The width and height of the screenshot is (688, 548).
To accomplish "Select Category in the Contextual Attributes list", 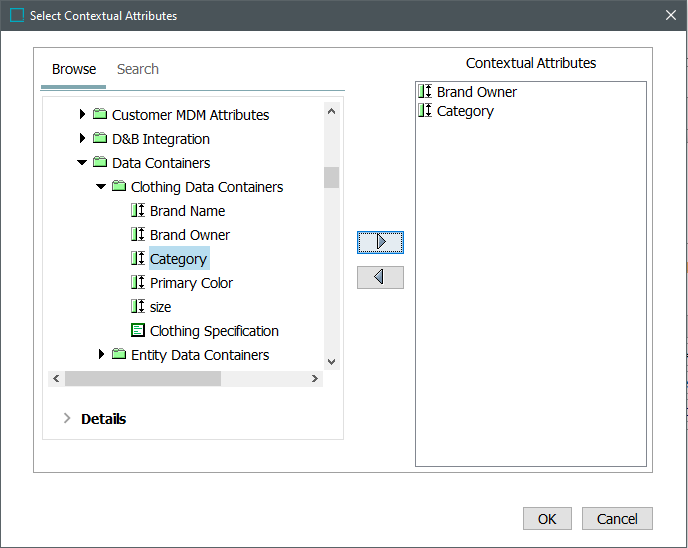I will coord(465,111).
